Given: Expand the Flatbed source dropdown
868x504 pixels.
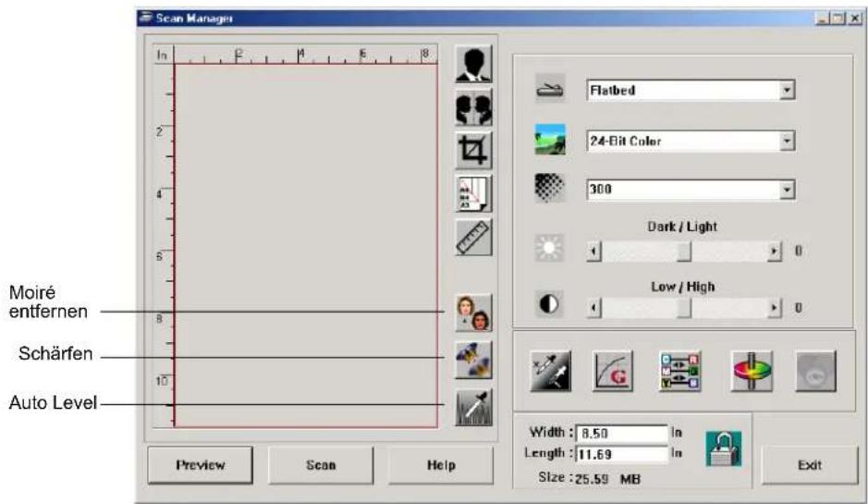Looking at the screenshot, I should point(787,90).
